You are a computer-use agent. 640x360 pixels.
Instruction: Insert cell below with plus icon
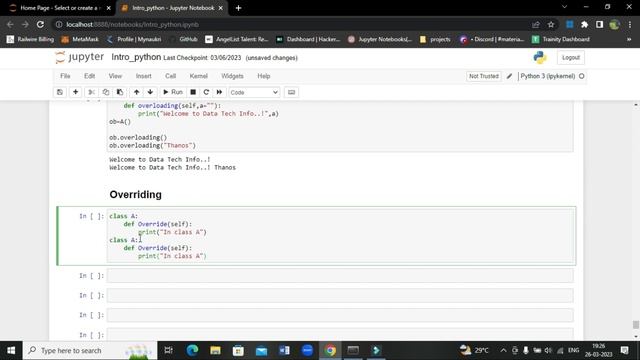[x=75, y=92]
